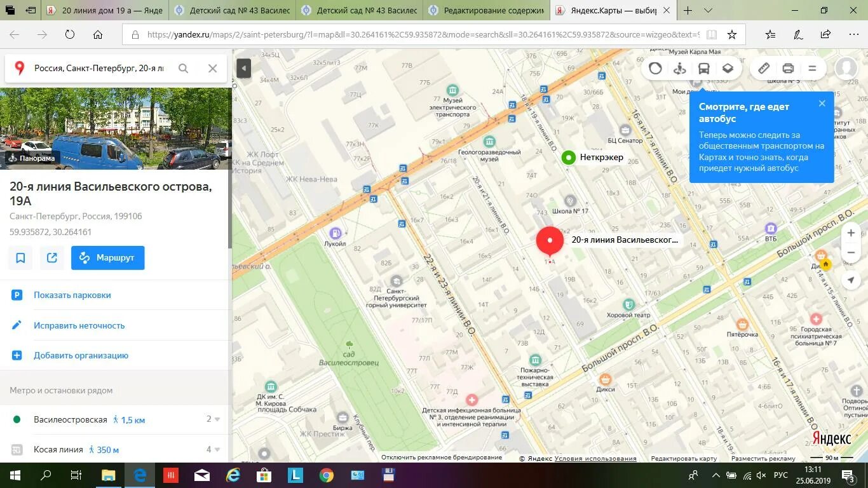The height and width of the screenshot is (488, 868).
Task: Toggle moving public transport bus icon
Action: pos(703,69)
